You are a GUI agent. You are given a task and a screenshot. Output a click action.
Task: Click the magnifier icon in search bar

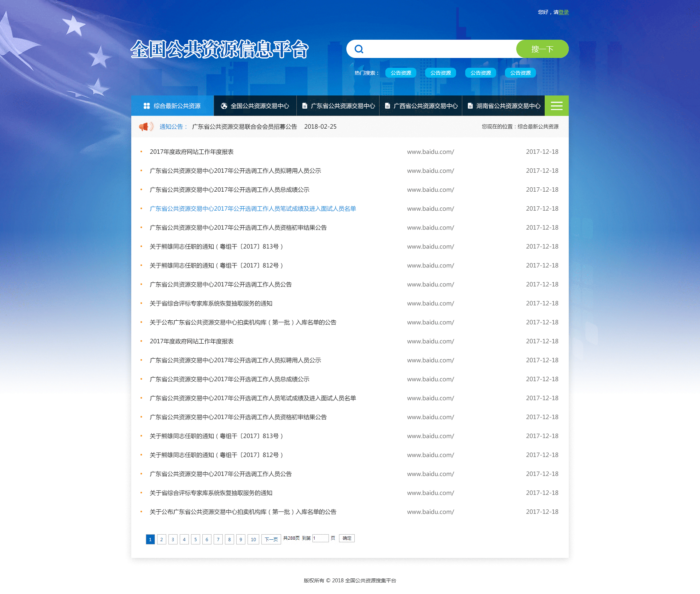click(x=359, y=49)
